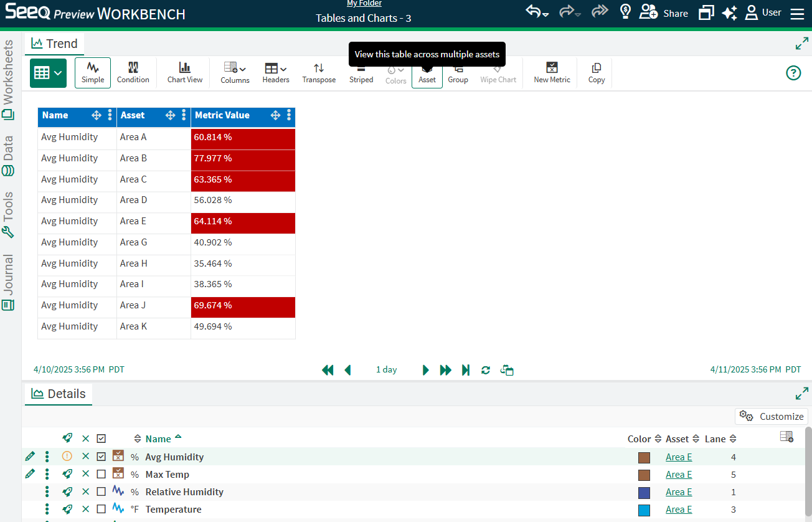Click the help question mark icon
Viewport: 812px width, 522px height.
click(x=793, y=73)
